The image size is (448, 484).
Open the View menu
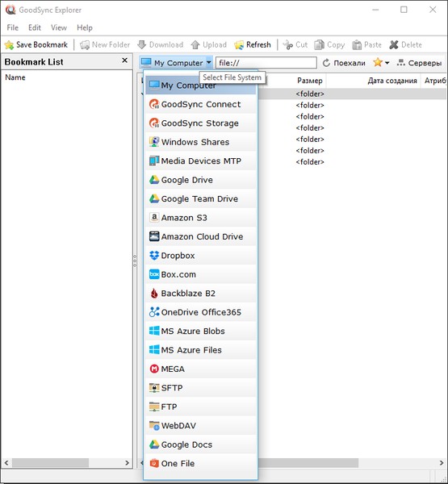pyautogui.click(x=59, y=27)
